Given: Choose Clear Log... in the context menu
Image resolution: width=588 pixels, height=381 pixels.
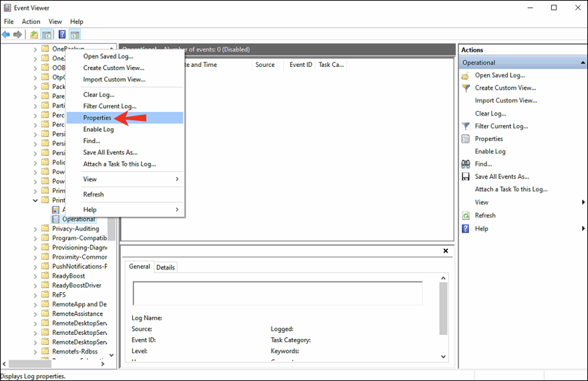Looking at the screenshot, I should point(125,94).
